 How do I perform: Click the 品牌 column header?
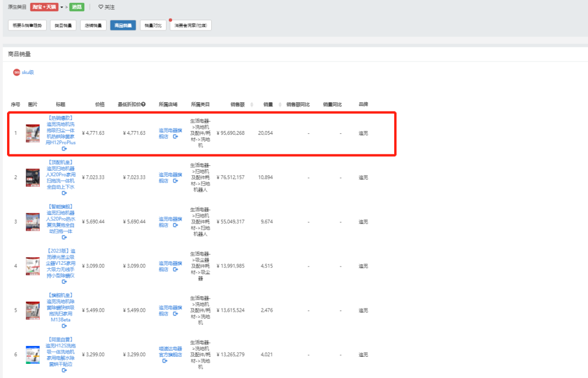coord(363,104)
